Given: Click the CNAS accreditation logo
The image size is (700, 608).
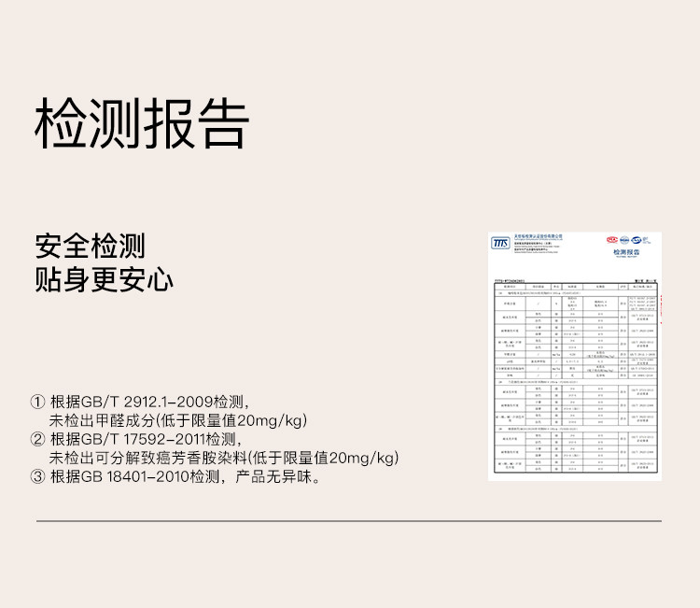Looking at the screenshot, I should click(x=639, y=240).
